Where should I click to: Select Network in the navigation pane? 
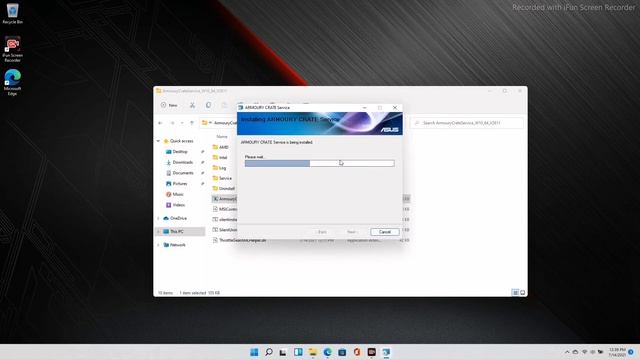(x=177, y=245)
